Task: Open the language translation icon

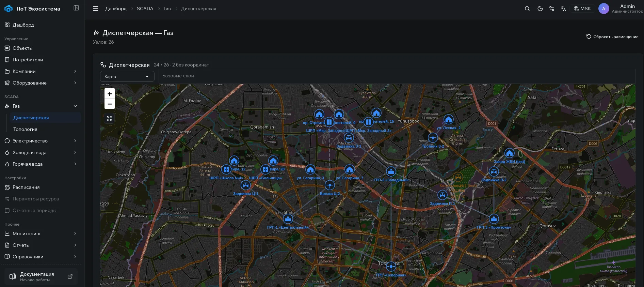Action: tap(563, 9)
